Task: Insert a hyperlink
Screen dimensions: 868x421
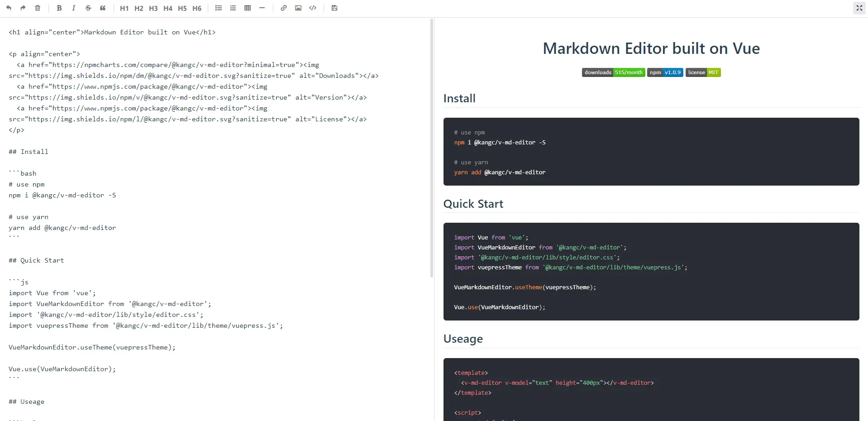Action: click(284, 8)
